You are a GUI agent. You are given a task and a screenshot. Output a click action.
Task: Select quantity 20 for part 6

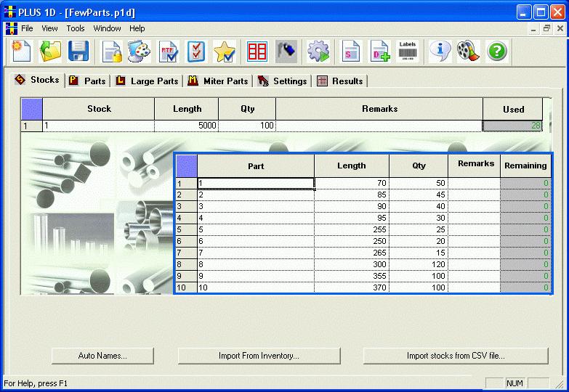(419, 241)
